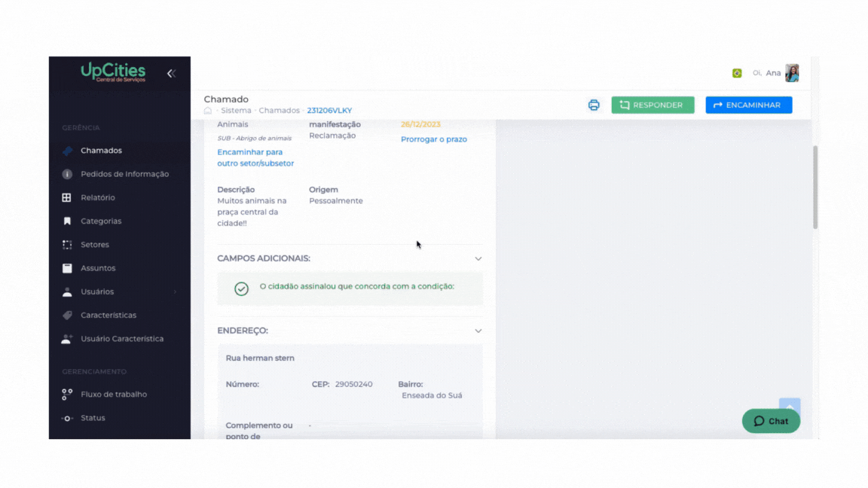Click the UpCities logo
Viewport: 868px width, 488px height.
pos(114,72)
